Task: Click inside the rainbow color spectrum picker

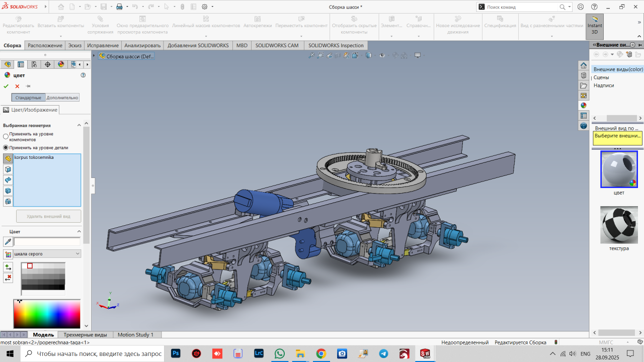Action: (x=47, y=314)
